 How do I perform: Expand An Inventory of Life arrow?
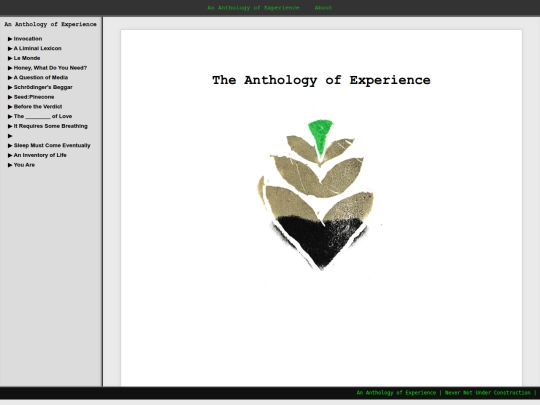(10, 155)
